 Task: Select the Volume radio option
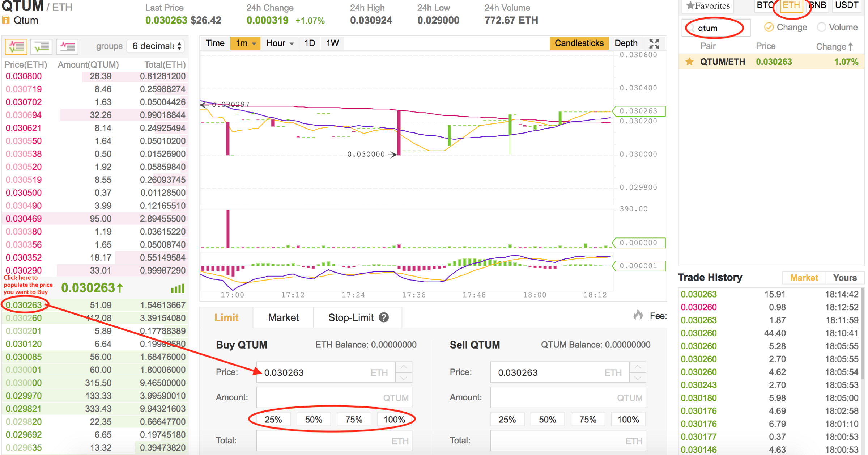point(821,28)
